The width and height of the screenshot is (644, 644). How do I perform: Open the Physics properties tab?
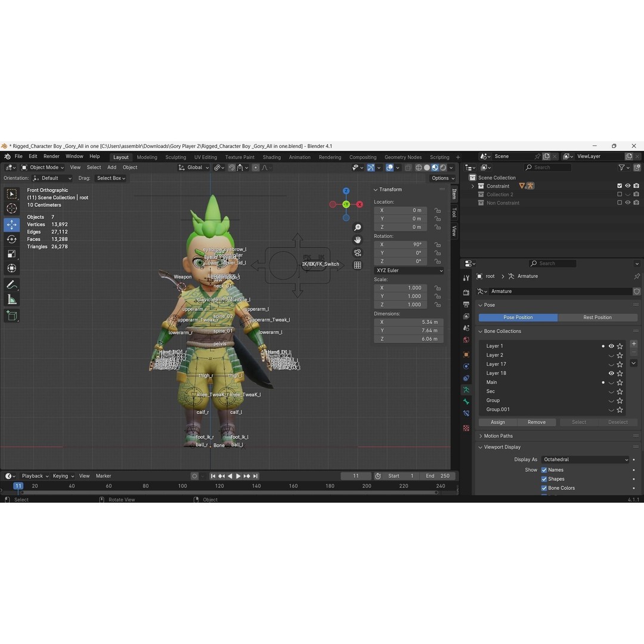tap(466, 366)
